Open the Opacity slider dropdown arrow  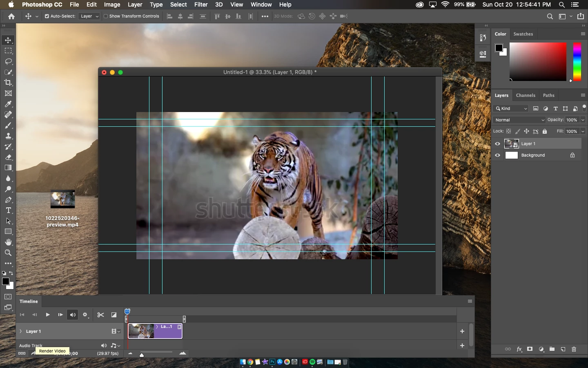[583, 120]
